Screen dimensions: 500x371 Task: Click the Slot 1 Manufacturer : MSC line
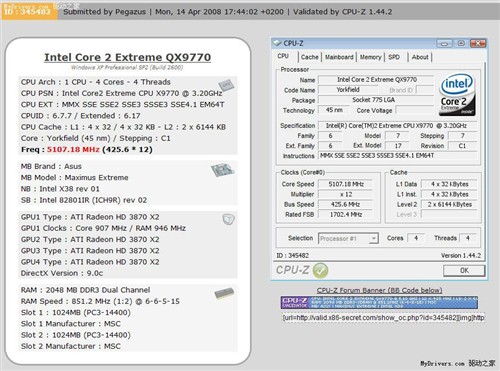tap(71, 324)
